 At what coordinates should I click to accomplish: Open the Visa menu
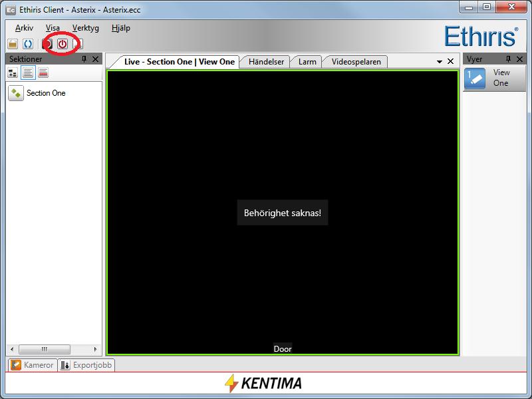tap(53, 28)
